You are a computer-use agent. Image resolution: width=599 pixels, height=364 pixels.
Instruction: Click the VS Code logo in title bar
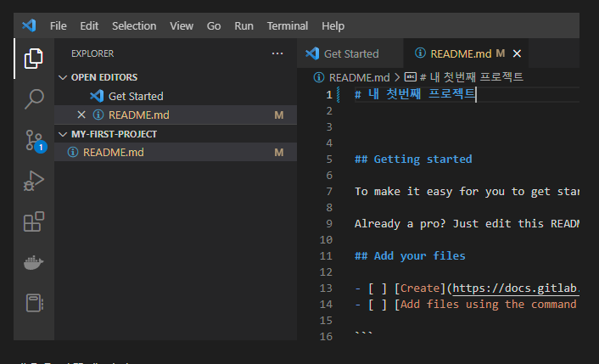(29, 25)
